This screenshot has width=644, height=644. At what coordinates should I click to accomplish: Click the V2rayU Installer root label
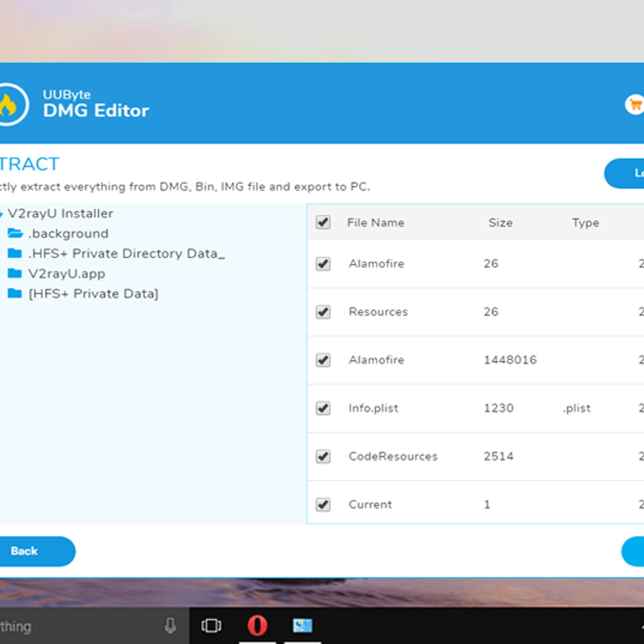(60, 213)
